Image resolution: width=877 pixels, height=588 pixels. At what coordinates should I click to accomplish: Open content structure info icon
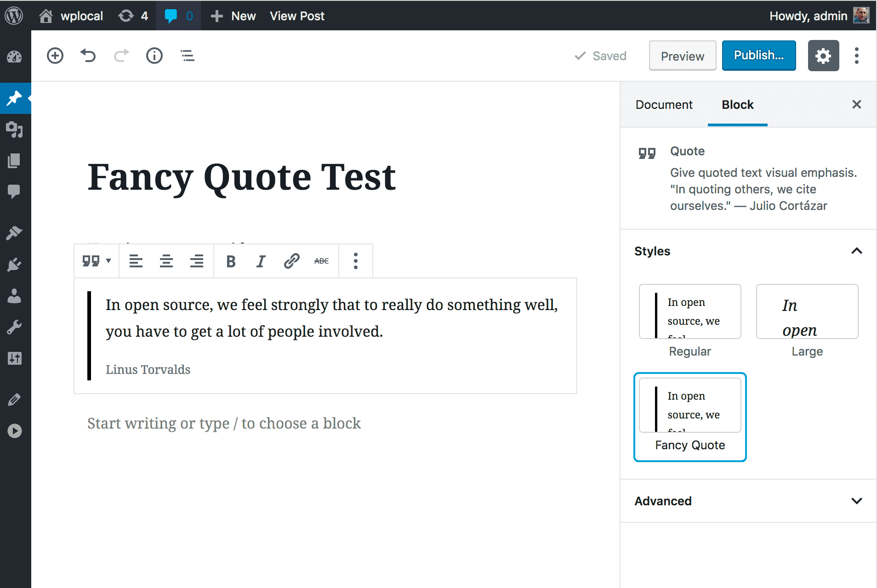point(154,56)
